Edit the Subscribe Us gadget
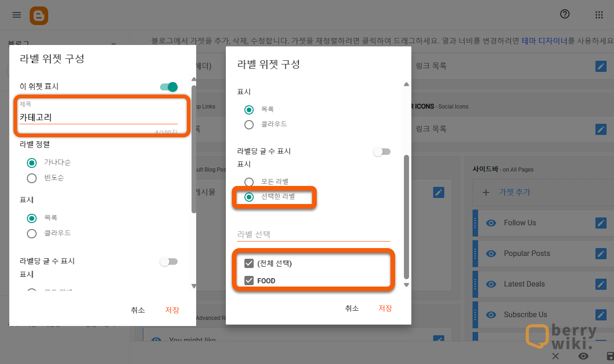 (x=601, y=315)
